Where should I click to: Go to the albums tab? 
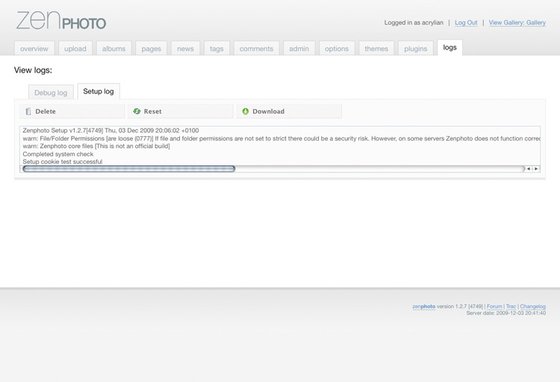coord(114,49)
